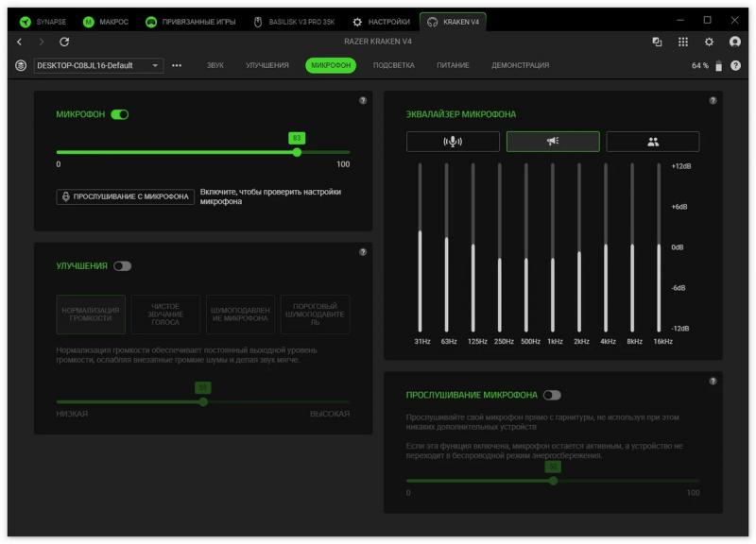756x544 pixels.
Task: Select Нормализация громкости option
Action: pyautogui.click(x=91, y=314)
